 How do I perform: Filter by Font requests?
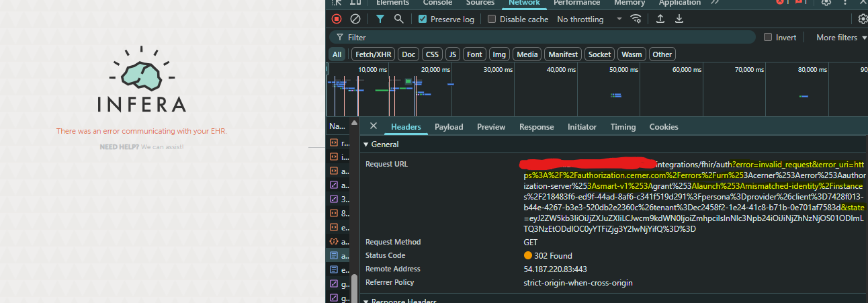tap(475, 54)
